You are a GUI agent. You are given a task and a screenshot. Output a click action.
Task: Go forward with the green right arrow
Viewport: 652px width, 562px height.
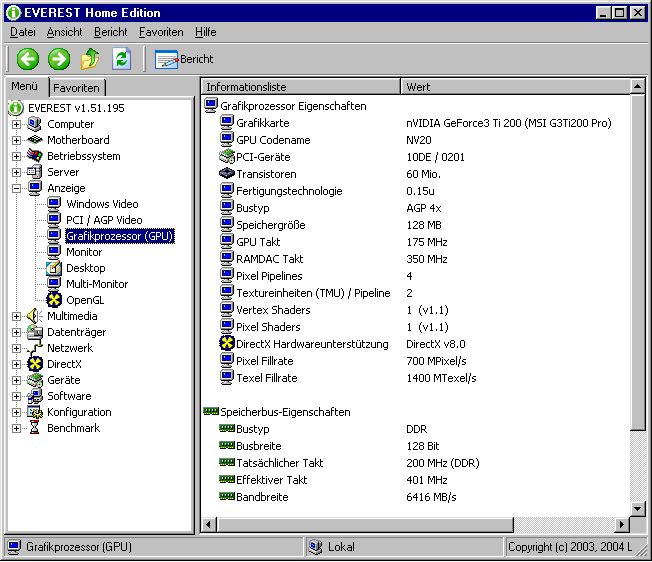(59, 59)
